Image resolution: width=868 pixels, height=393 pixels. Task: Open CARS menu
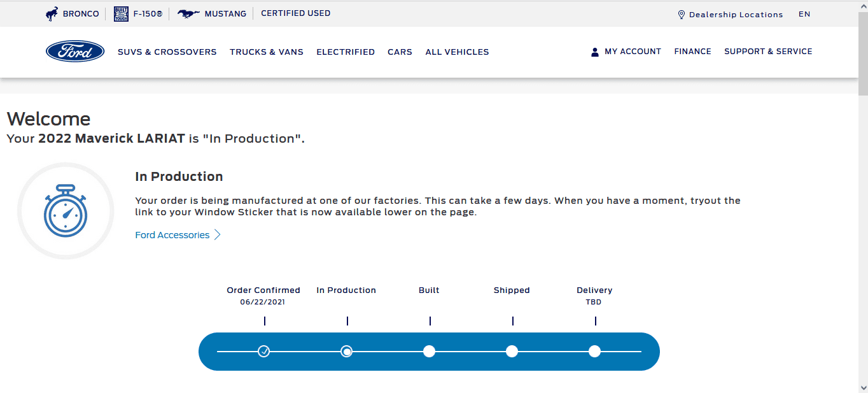[x=400, y=52]
